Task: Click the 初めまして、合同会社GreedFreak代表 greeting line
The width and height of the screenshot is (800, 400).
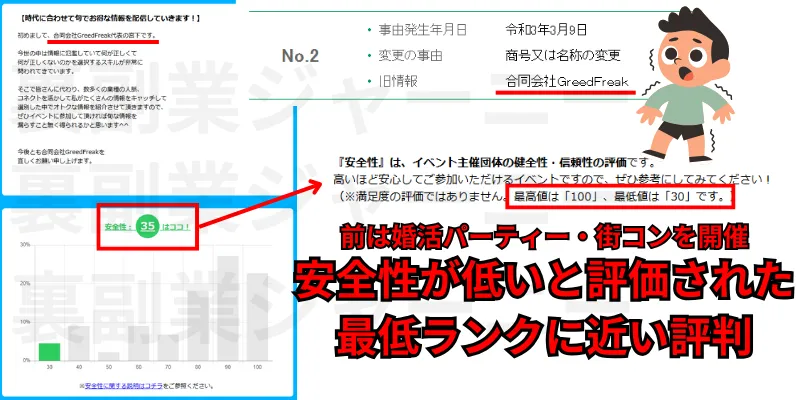Action: point(86,36)
